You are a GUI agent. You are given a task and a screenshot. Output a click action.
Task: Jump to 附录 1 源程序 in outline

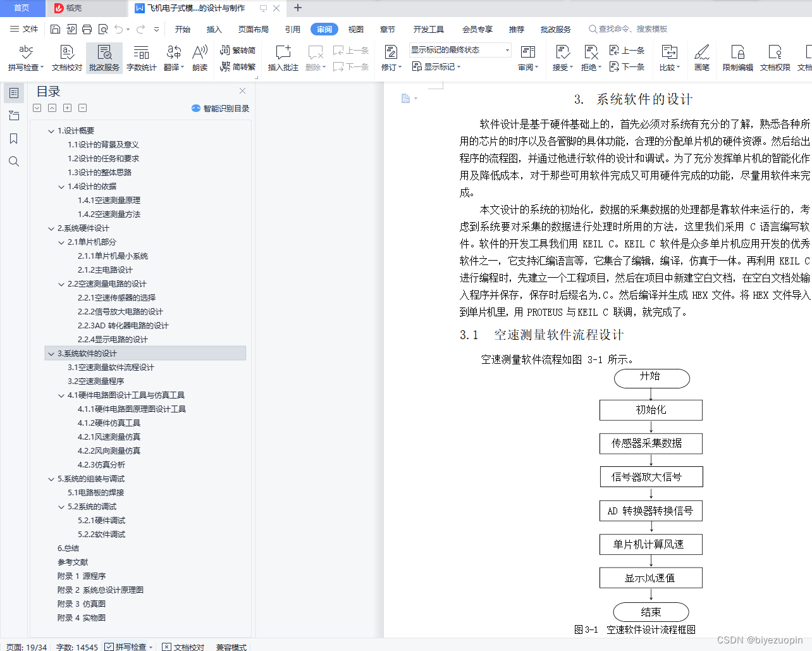point(82,576)
